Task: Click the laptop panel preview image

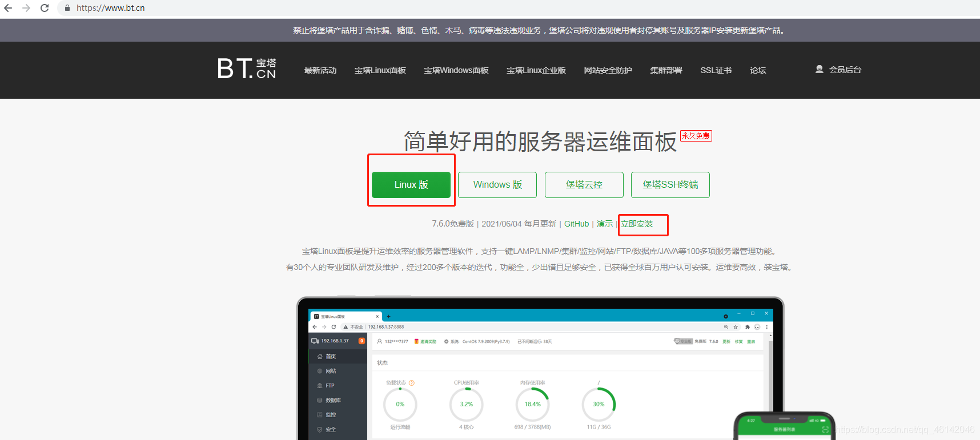Action: (540, 368)
